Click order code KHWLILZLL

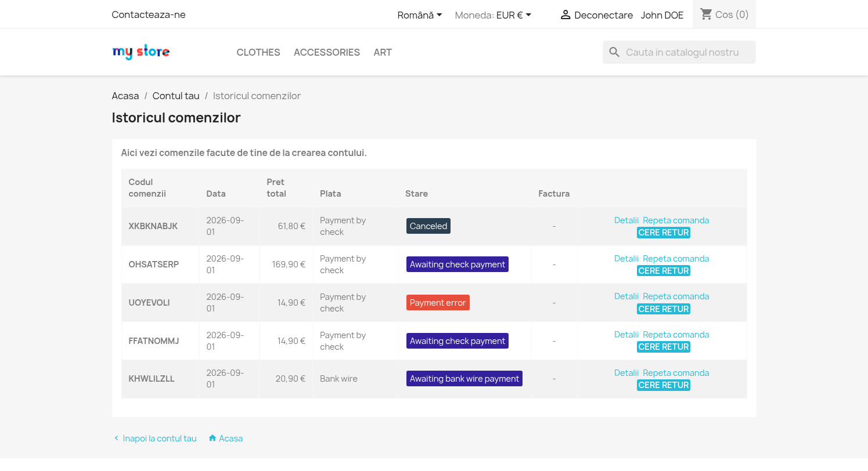(152, 379)
